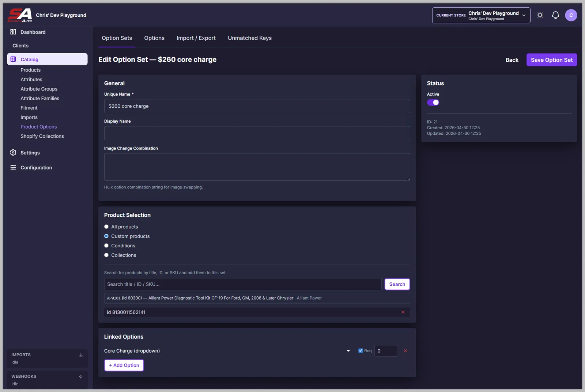This screenshot has height=392, width=585.
Task: Open Clients in the sidebar
Action: pyautogui.click(x=20, y=46)
